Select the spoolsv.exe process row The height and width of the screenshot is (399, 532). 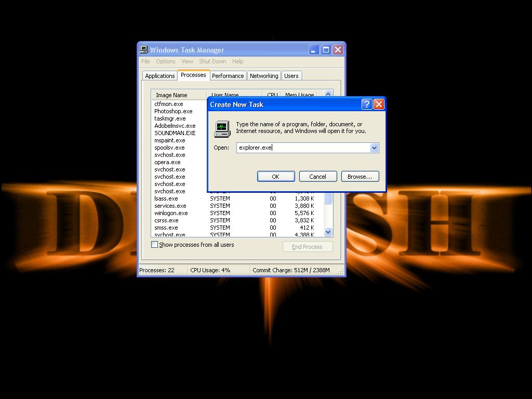169,148
